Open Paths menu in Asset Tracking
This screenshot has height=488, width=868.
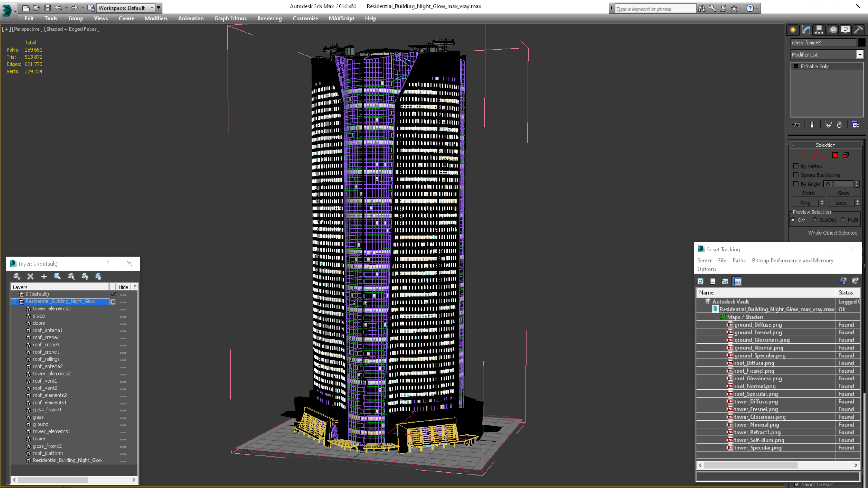click(739, 260)
